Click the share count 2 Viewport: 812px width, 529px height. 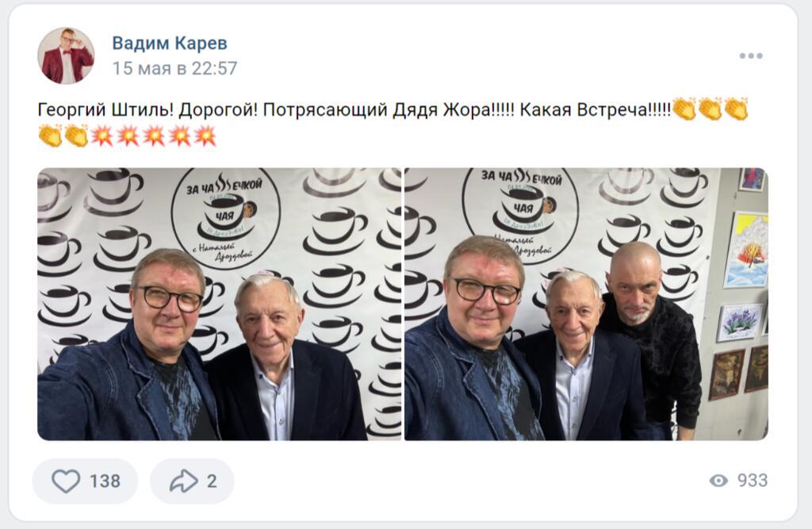point(212,481)
